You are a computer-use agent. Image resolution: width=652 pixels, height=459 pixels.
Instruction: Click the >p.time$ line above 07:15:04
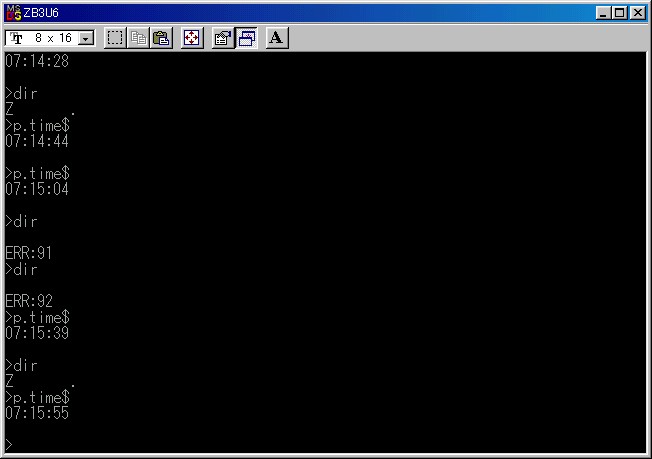point(37,173)
